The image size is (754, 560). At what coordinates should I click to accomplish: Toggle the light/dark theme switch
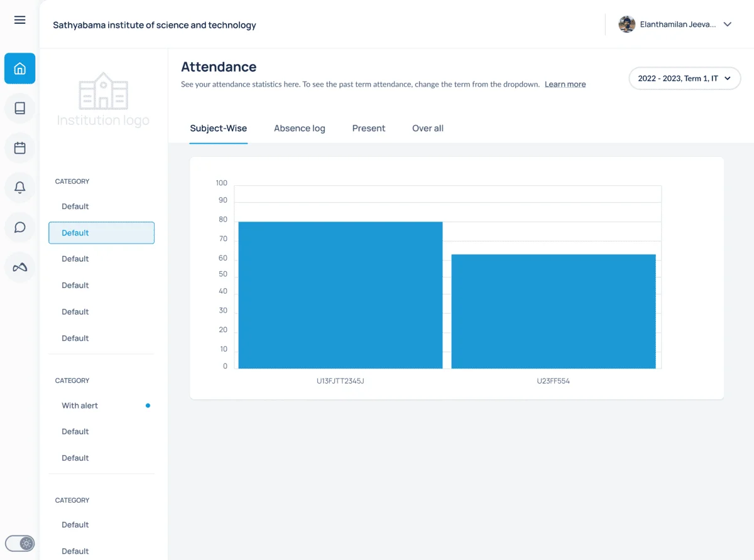[19, 543]
